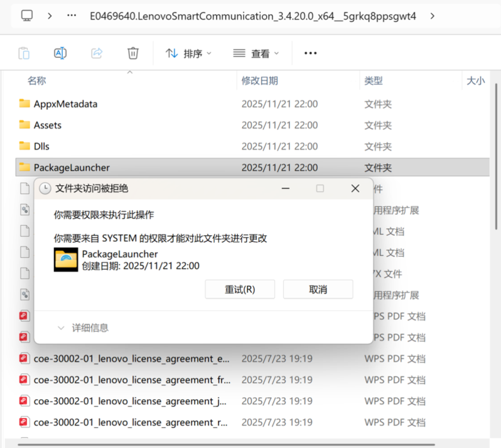Open the 查看 view dropdown
The image size is (501, 448).
coord(256,53)
